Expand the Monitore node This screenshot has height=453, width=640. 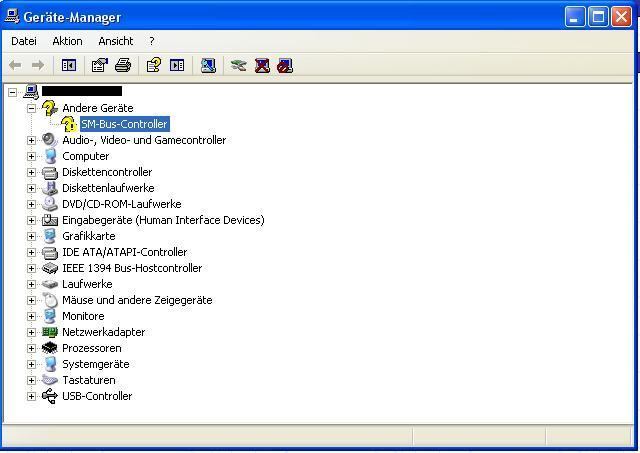pos(31,316)
